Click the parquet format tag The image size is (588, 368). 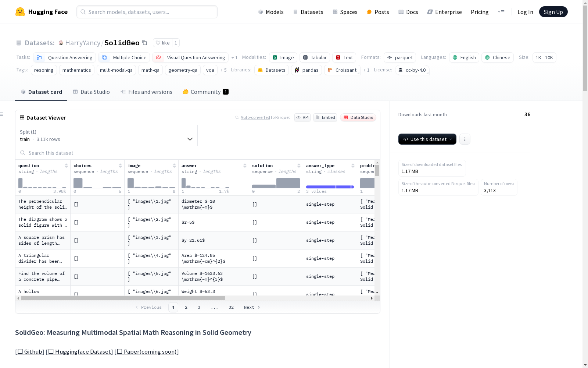pos(400,57)
